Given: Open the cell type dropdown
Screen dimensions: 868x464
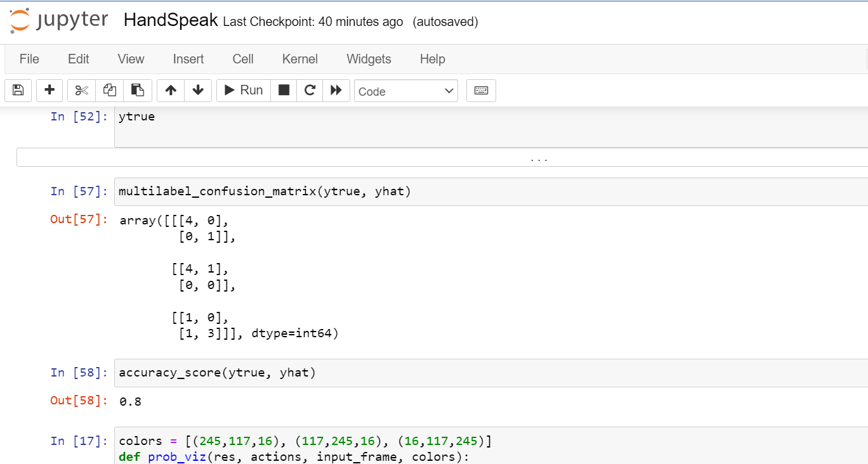Looking at the screenshot, I should click(405, 91).
